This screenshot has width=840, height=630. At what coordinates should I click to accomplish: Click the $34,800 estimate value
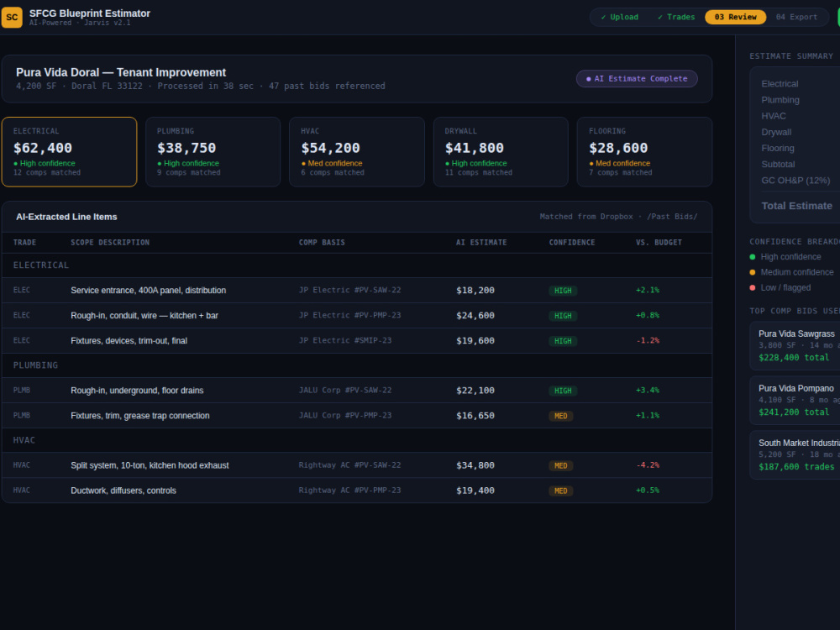[475, 465]
